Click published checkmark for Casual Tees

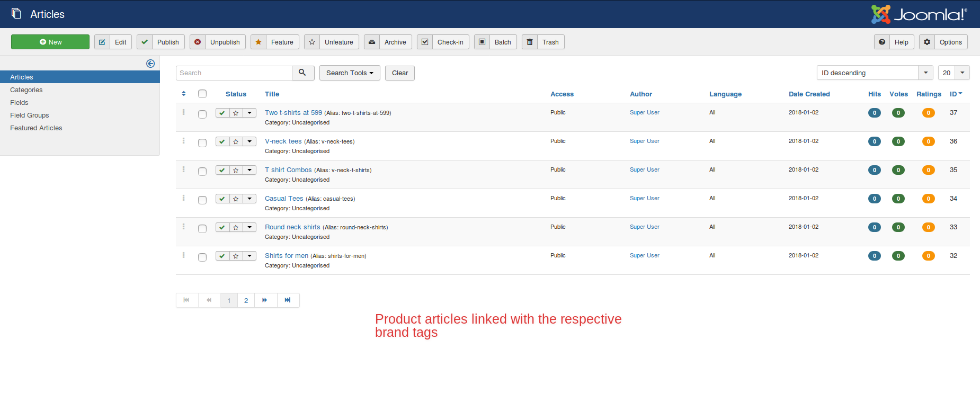222,199
